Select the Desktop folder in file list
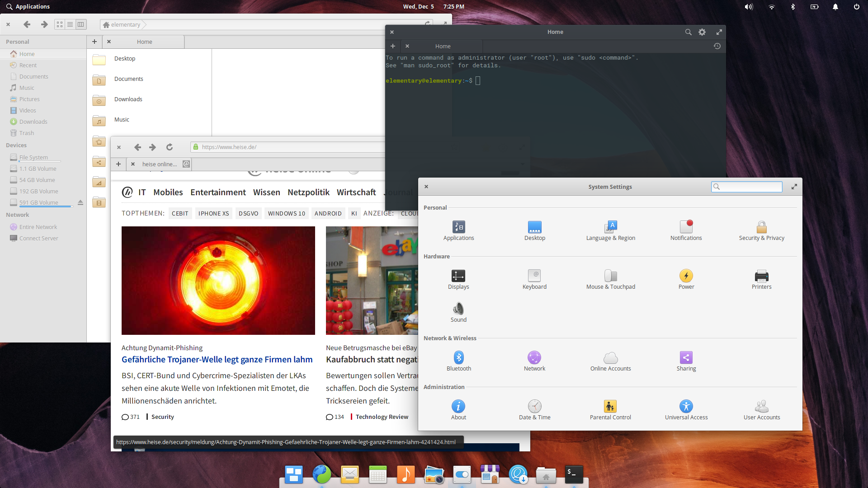 coord(149,59)
